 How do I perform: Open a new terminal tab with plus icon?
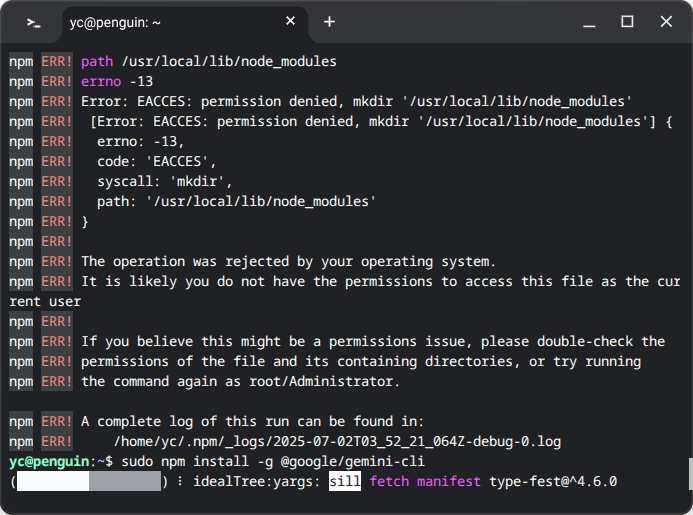point(329,22)
